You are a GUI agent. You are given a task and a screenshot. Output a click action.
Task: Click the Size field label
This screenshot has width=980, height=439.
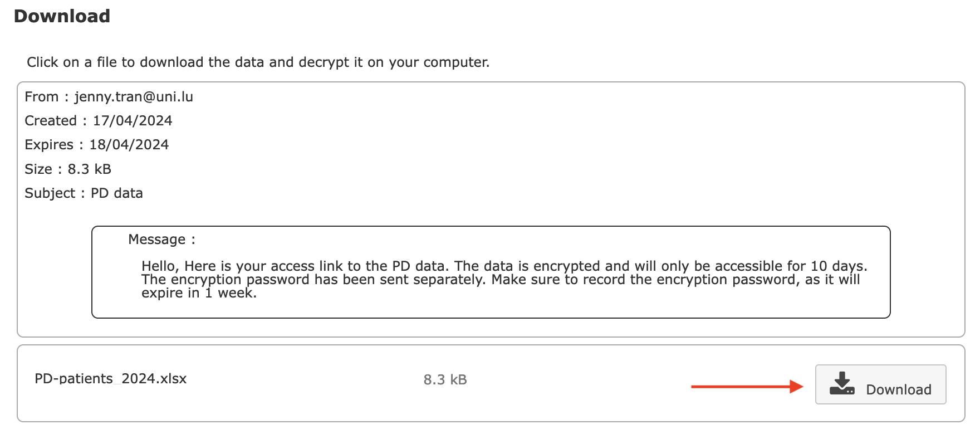tap(38, 169)
